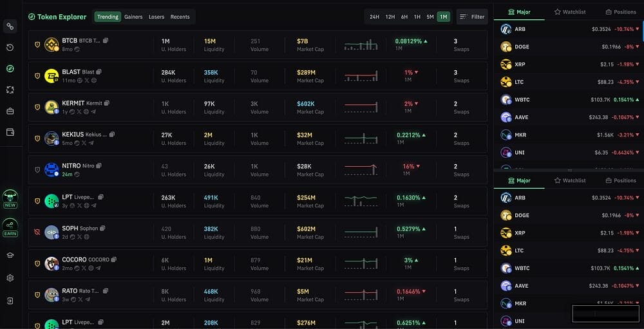Open the Filter options dropdown
Viewport: 644px width, 329px height.
pyautogui.click(x=472, y=17)
